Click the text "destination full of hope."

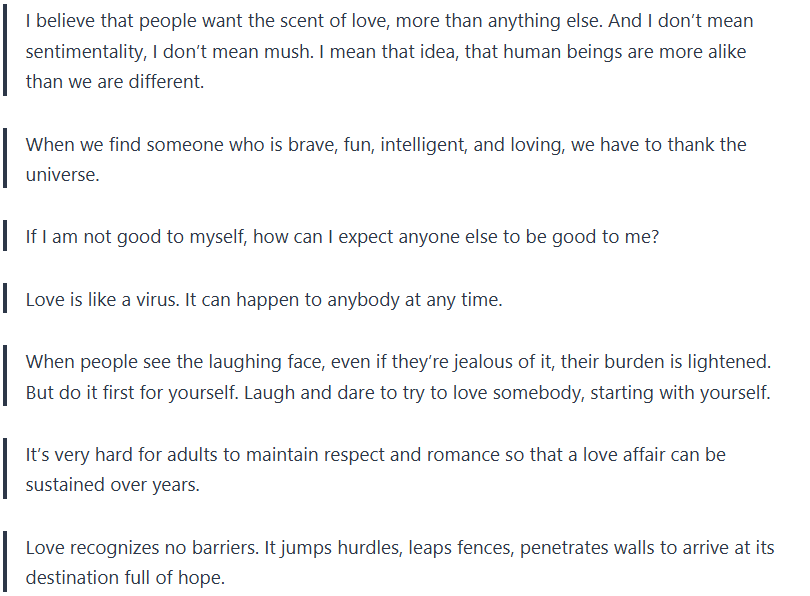125,579
